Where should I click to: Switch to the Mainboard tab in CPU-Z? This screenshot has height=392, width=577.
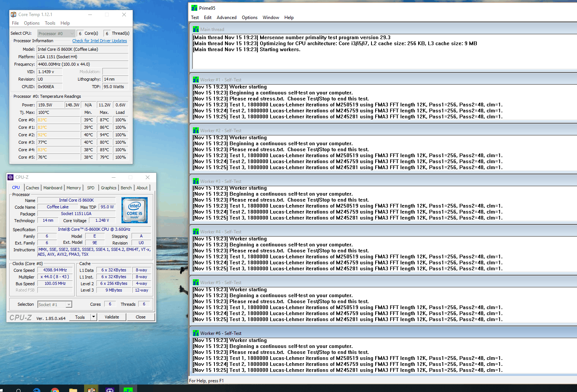pos(53,188)
